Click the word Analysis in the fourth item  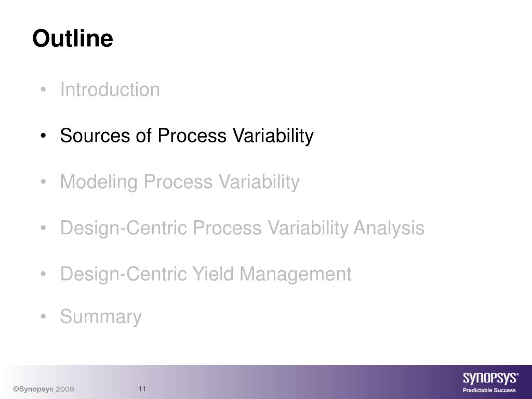389,228
